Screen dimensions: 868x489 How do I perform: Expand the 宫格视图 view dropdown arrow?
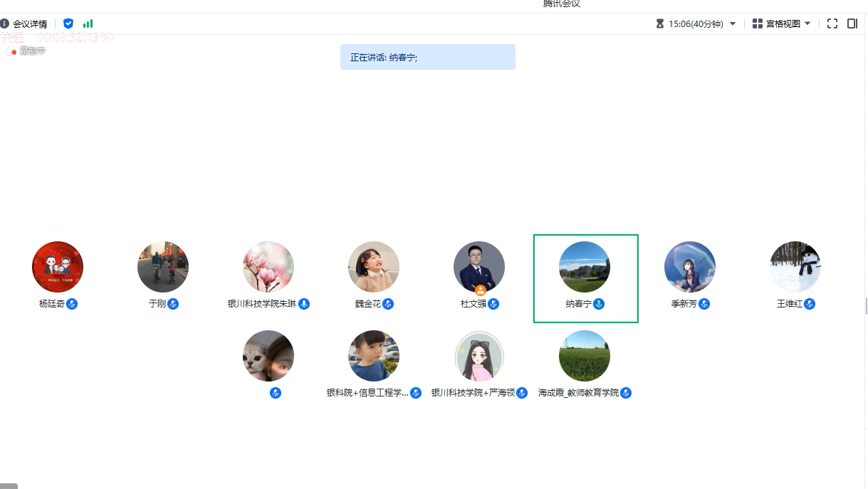point(807,23)
